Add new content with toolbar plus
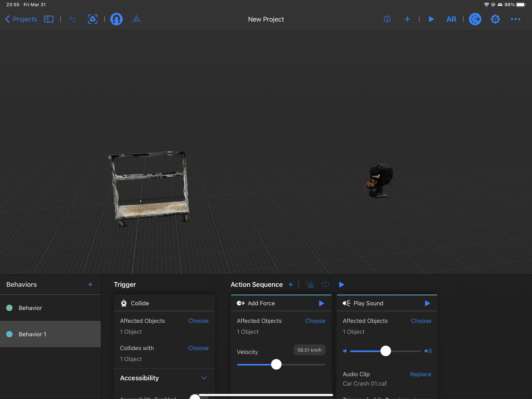532x399 pixels. click(407, 19)
